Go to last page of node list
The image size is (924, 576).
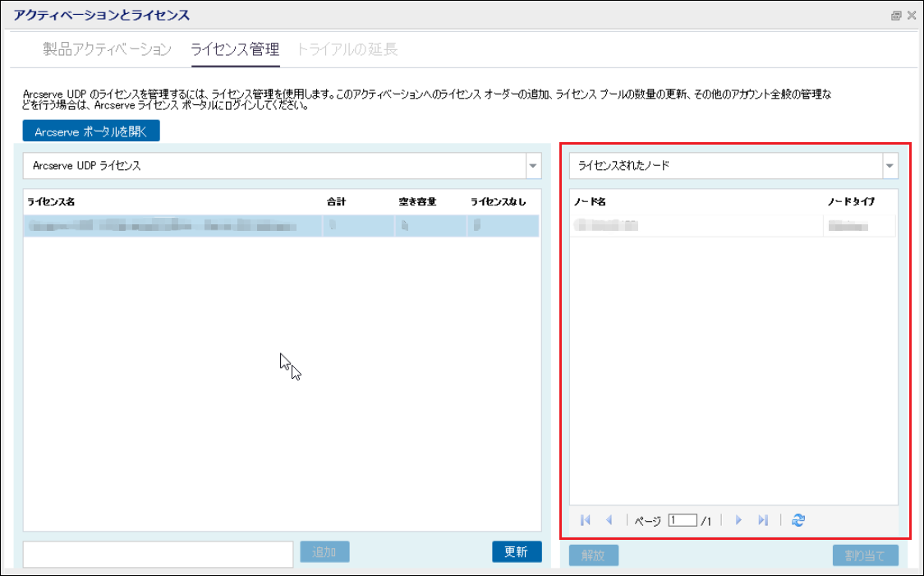tap(763, 520)
